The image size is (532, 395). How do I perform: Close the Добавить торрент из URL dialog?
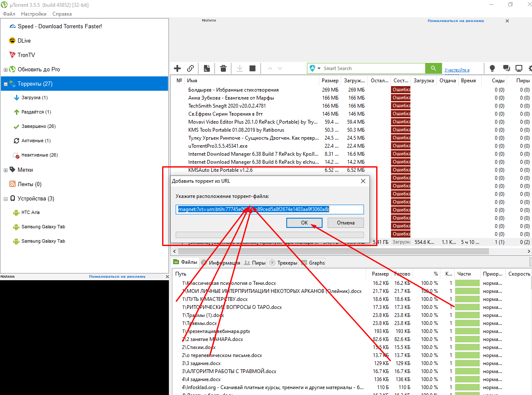coord(363,181)
